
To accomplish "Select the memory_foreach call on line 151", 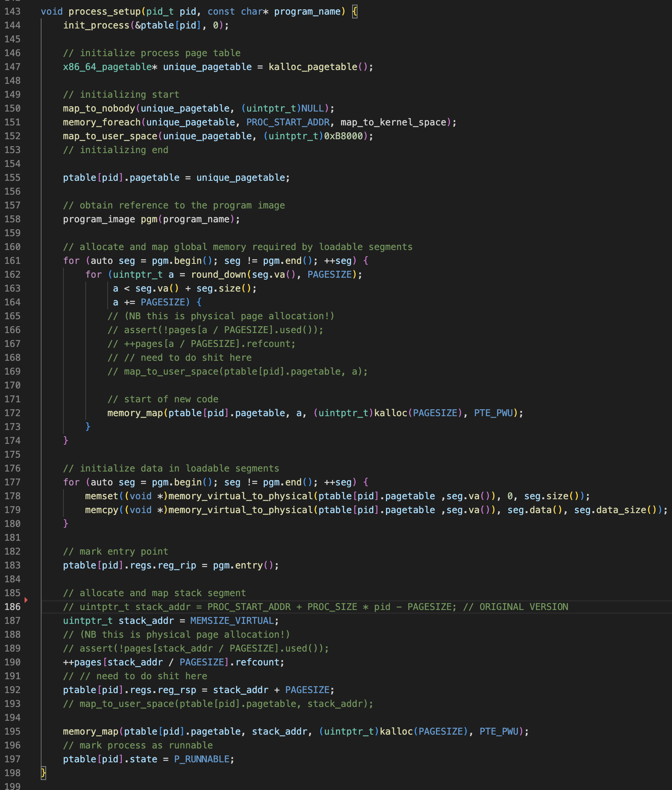I will click(x=101, y=122).
